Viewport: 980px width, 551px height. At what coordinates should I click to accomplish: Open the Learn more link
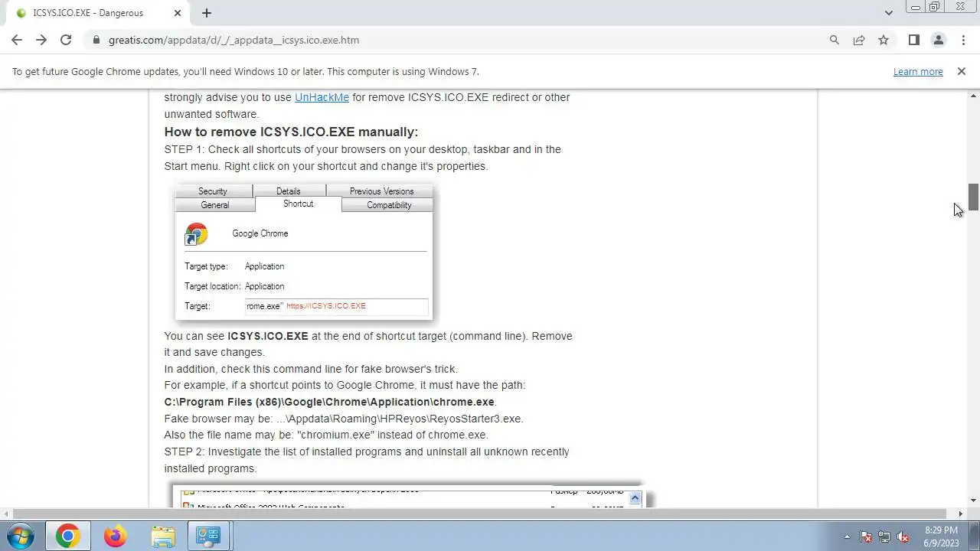pyautogui.click(x=918, y=71)
